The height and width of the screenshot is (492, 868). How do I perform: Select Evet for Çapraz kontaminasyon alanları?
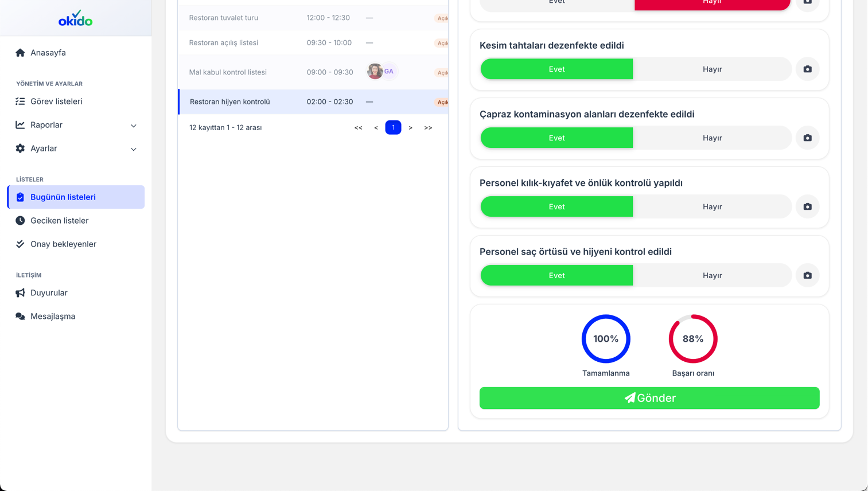pyautogui.click(x=556, y=138)
